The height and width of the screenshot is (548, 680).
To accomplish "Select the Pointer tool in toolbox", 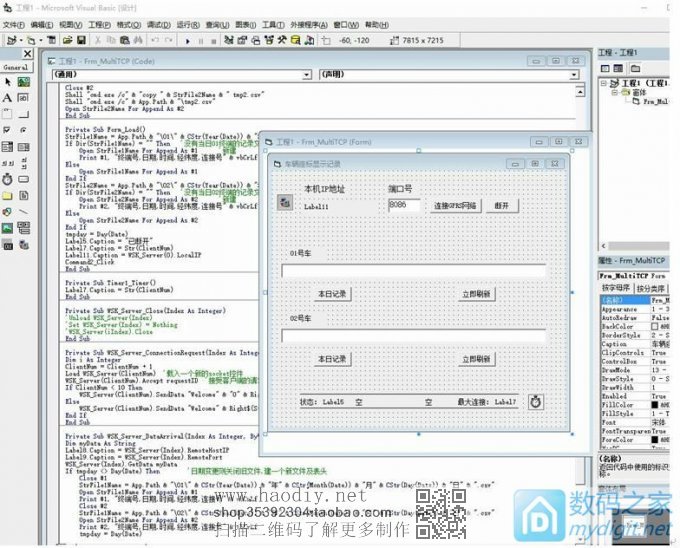I will coord(8,82).
